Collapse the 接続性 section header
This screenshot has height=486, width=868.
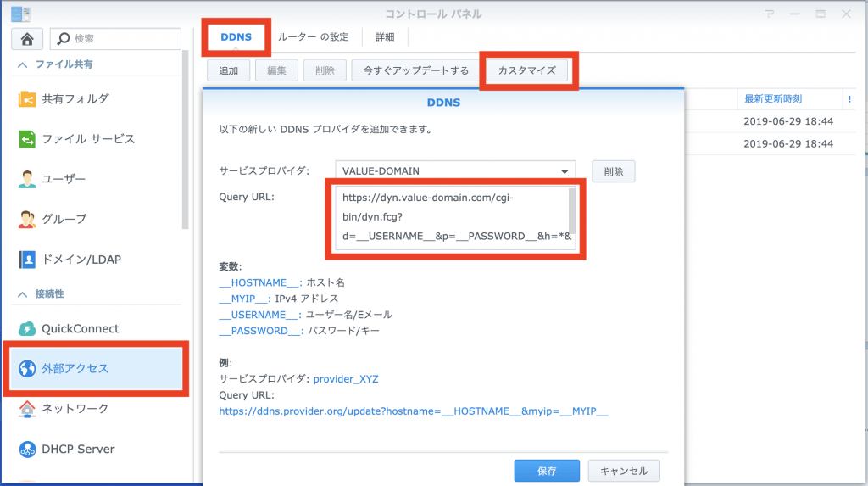click(x=22, y=293)
